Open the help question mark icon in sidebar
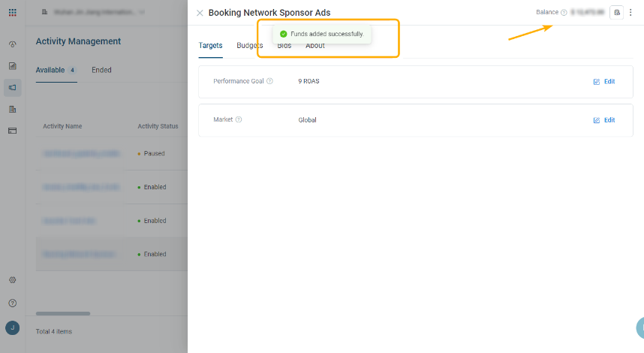 click(12, 303)
